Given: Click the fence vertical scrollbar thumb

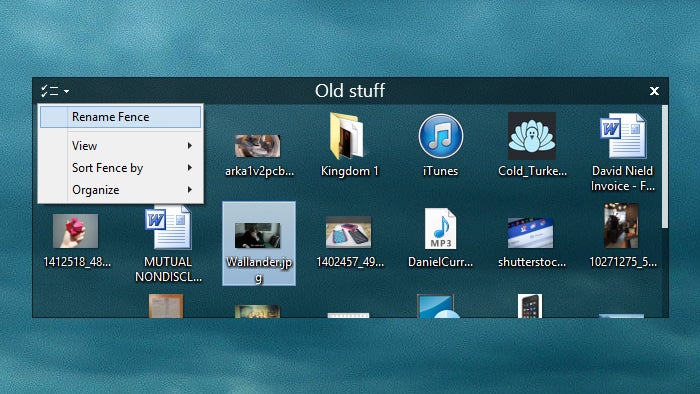Looking at the screenshot, I should click(x=665, y=167).
